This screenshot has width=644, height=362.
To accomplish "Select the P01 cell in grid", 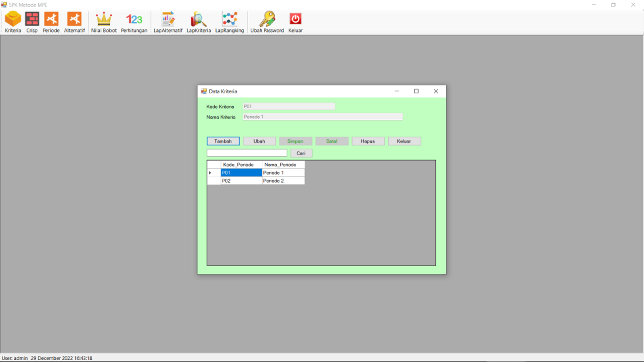I will (x=241, y=173).
